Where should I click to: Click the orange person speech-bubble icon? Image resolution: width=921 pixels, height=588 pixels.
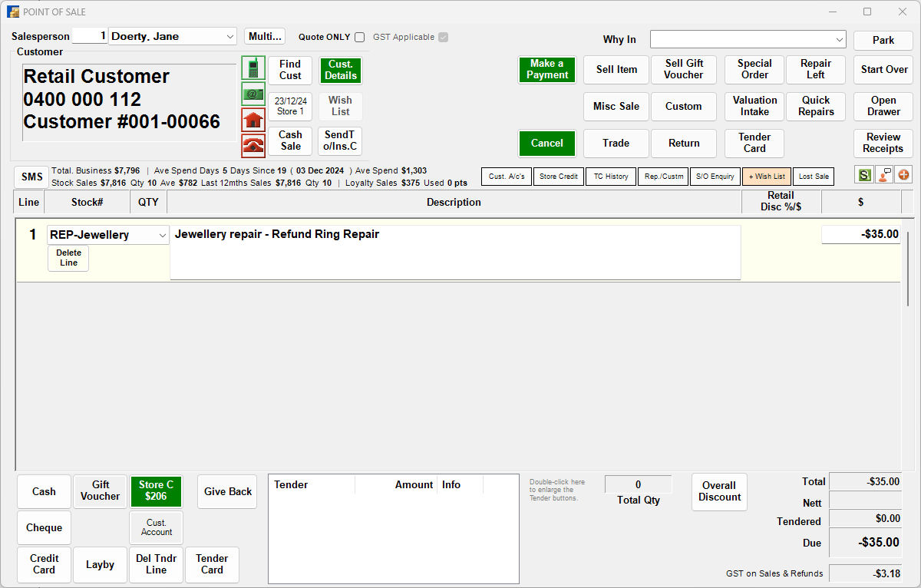tap(884, 175)
